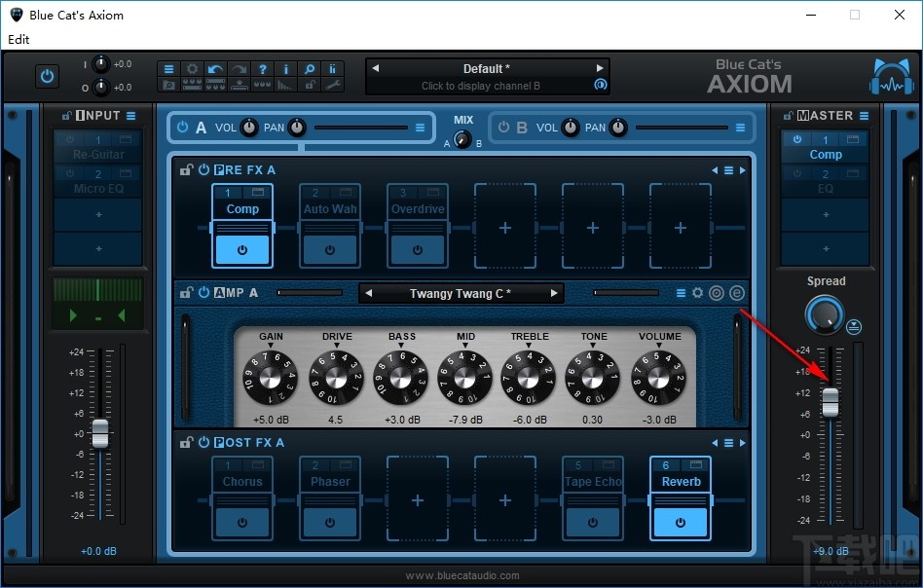This screenshot has width=923, height=588.
Task: Add plugin in third Input slot
Action: tap(98, 215)
